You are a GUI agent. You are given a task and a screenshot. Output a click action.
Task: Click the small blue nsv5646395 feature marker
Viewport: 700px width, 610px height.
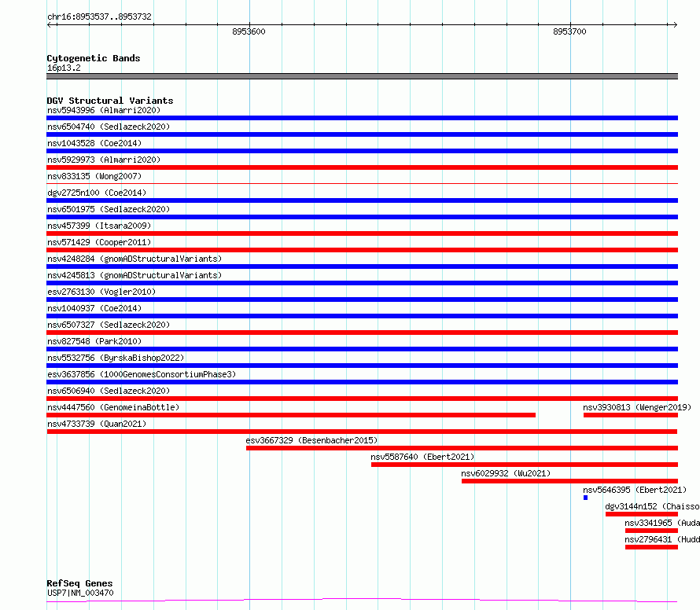pyautogui.click(x=585, y=498)
